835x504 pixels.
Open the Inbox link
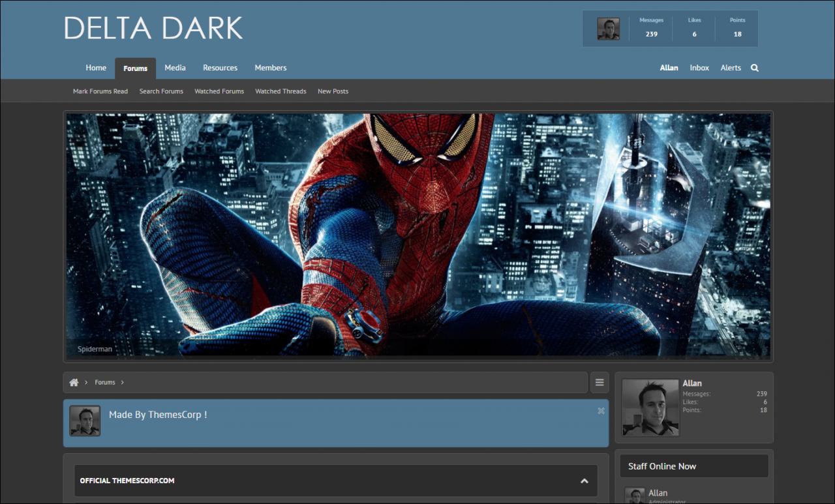(699, 68)
